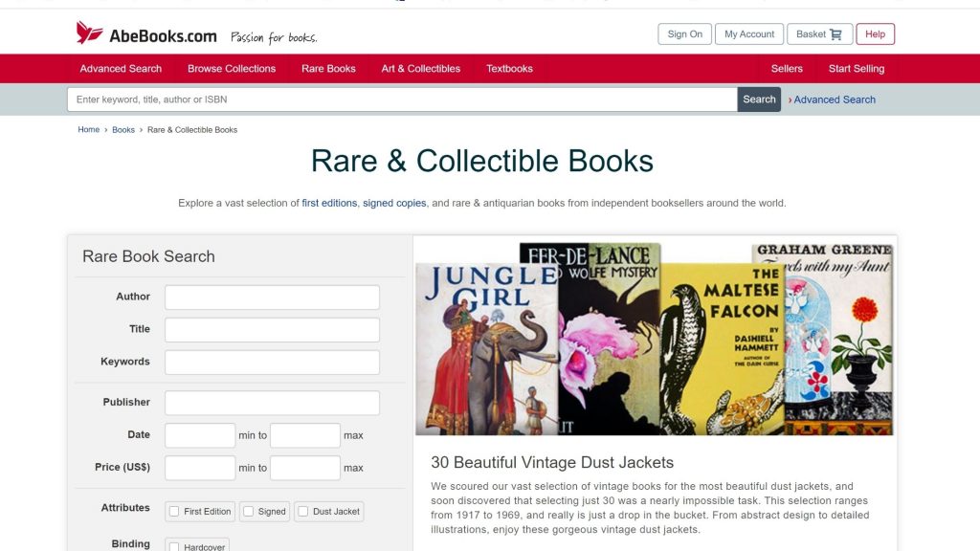This screenshot has height=551, width=980.
Task: Open My Account
Action: coord(748,34)
